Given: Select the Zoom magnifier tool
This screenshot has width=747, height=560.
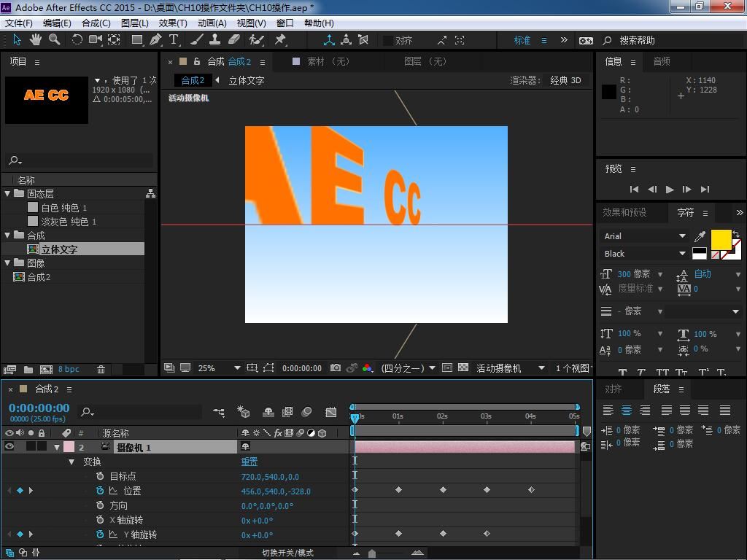Looking at the screenshot, I should [54, 40].
